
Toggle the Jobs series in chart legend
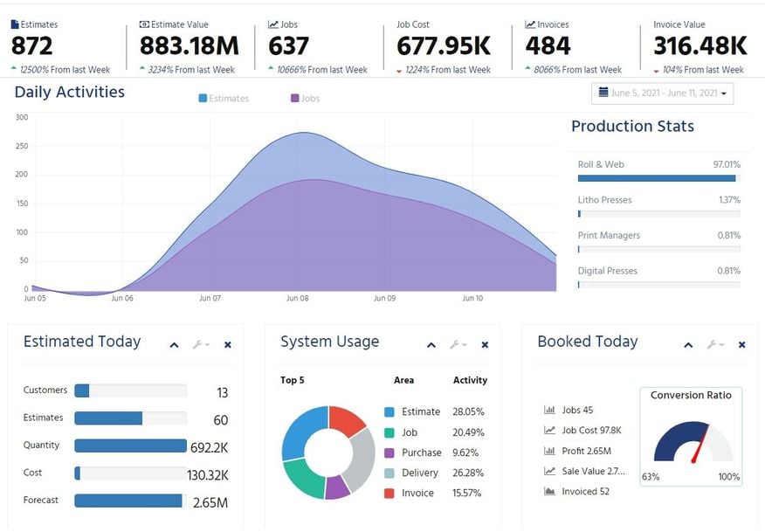pos(305,98)
